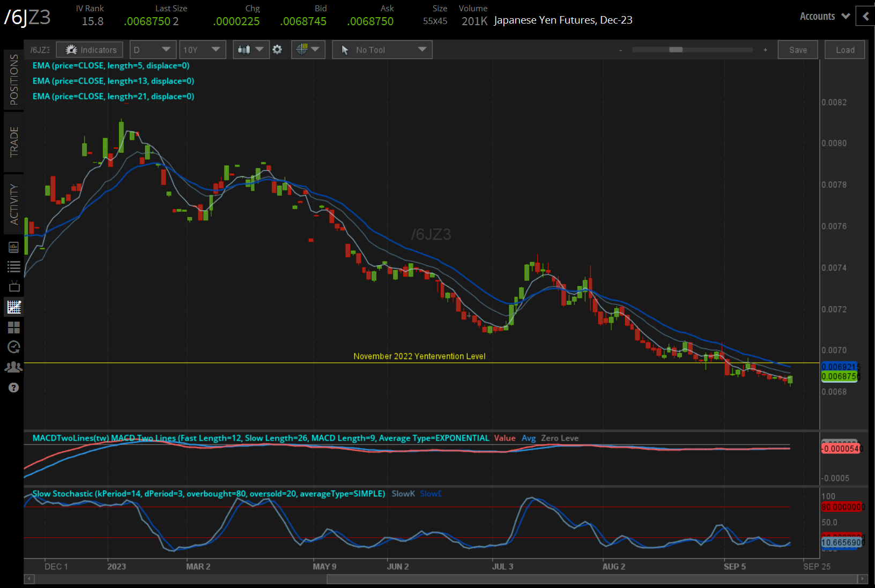Screen dimensions: 875x588
Task: Click the Load button
Action: (x=844, y=49)
